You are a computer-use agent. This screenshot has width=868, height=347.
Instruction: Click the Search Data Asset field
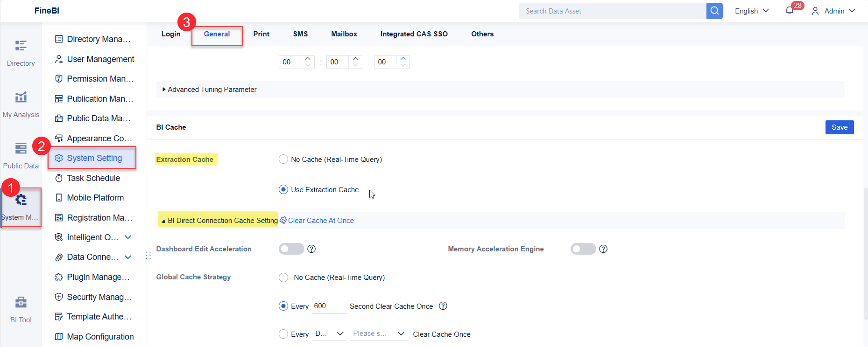[613, 11]
